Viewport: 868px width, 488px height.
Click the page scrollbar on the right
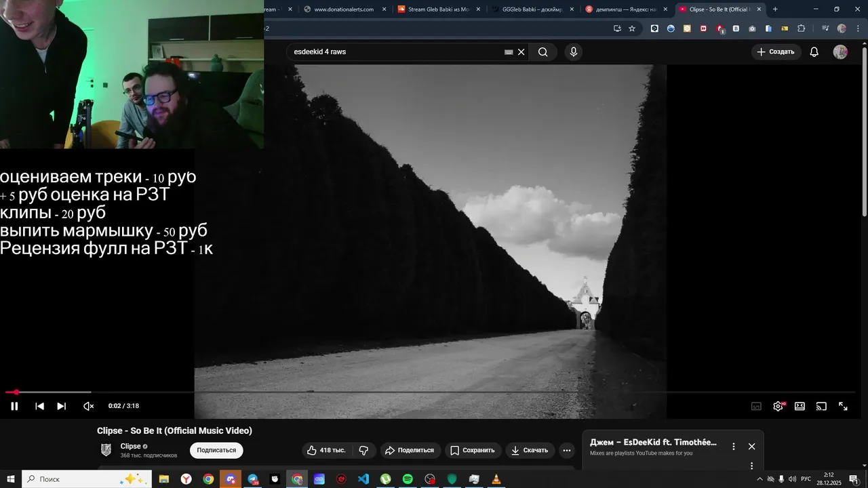point(864,132)
